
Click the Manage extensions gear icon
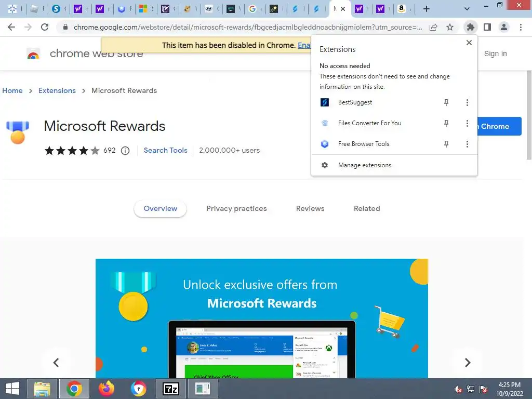[x=325, y=165]
